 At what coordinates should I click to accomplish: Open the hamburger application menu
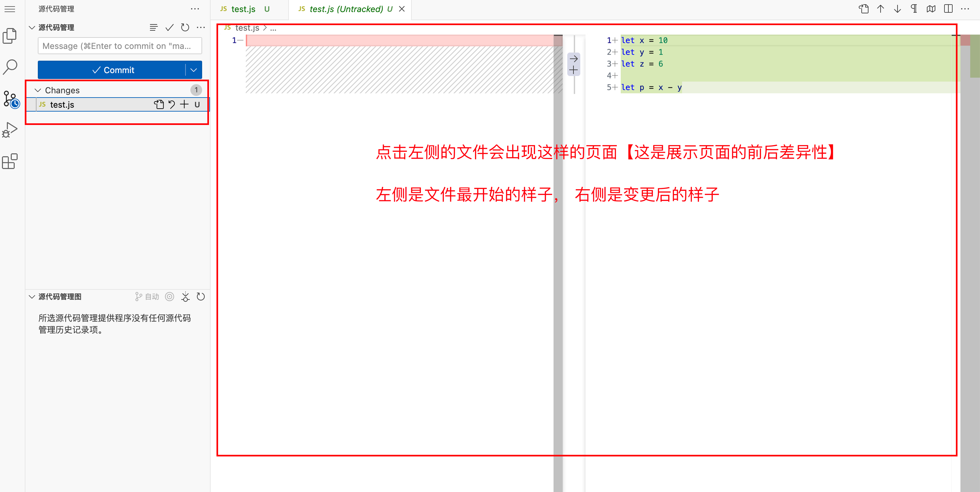tap(10, 9)
